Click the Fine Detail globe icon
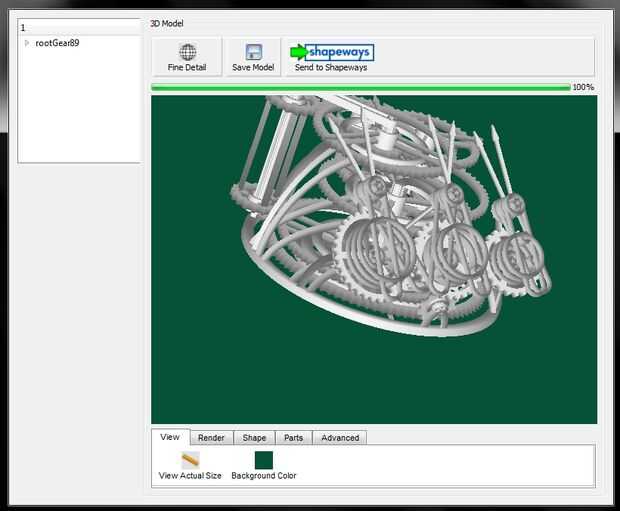Viewport: 620px width, 511px height. coord(187,52)
